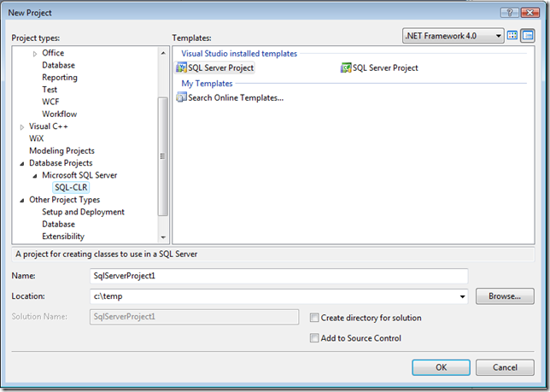550x392 pixels.
Task: Select Modeling Projects in the tree
Action: (61, 151)
